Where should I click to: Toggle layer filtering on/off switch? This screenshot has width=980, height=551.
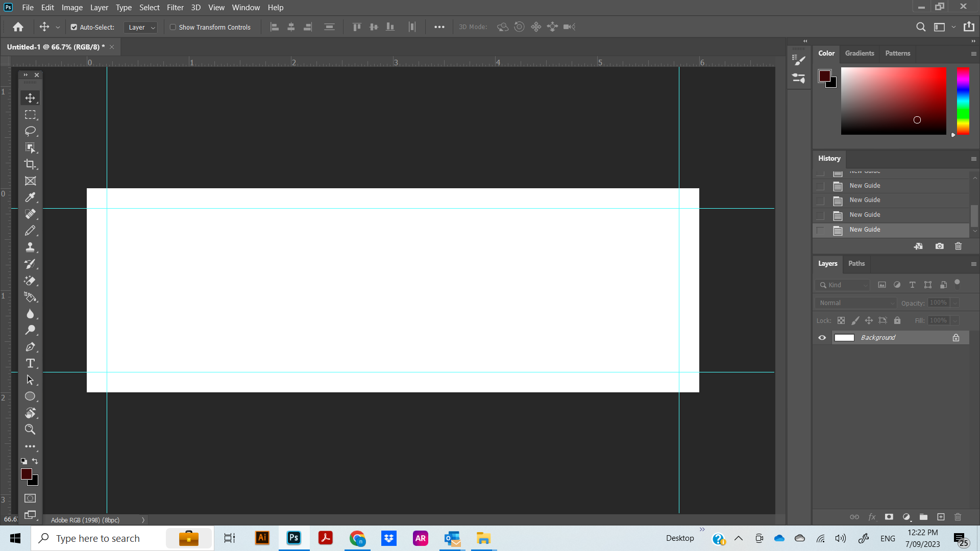[x=958, y=284]
